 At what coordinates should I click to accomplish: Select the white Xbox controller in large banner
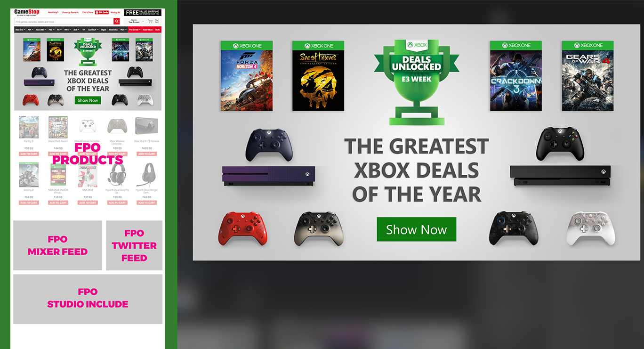(591, 228)
